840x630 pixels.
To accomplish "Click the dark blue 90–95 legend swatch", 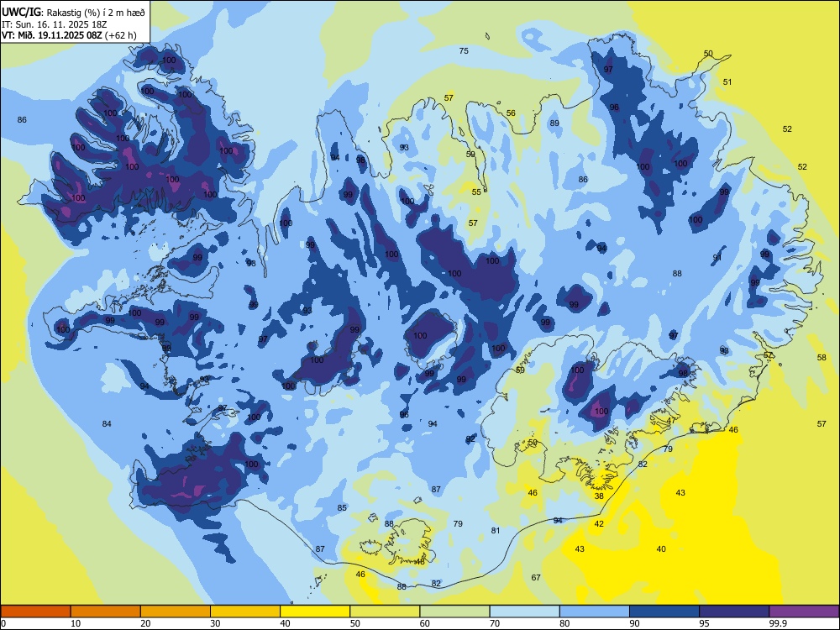I will point(664,612).
